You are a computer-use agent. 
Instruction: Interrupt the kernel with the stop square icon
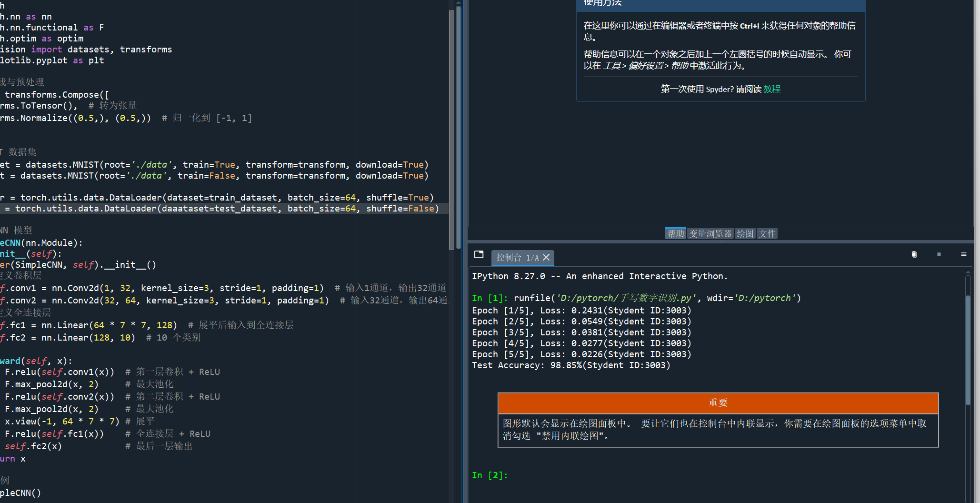pyautogui.click(x=939, y=254)
